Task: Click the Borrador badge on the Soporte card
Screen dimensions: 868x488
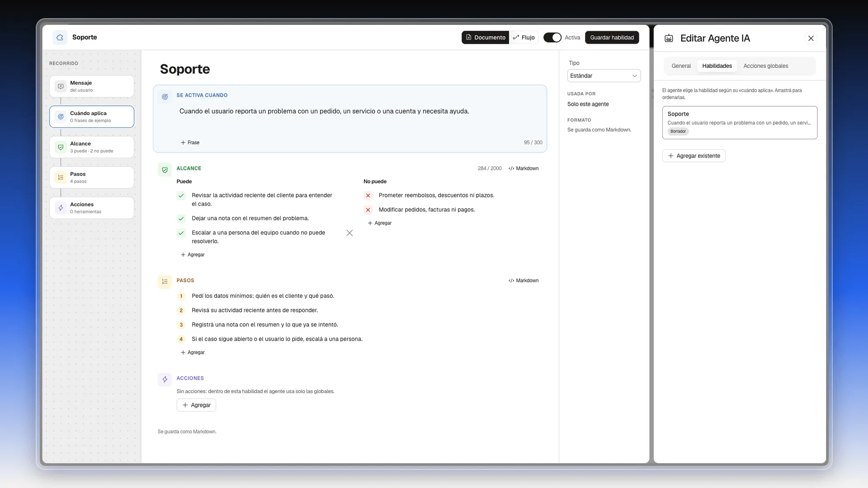Action: [678, 131]
